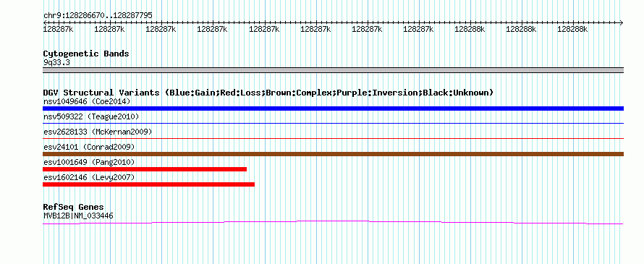Open the esv1602146 (Levy2007) variant label

(x=89, y=177)
